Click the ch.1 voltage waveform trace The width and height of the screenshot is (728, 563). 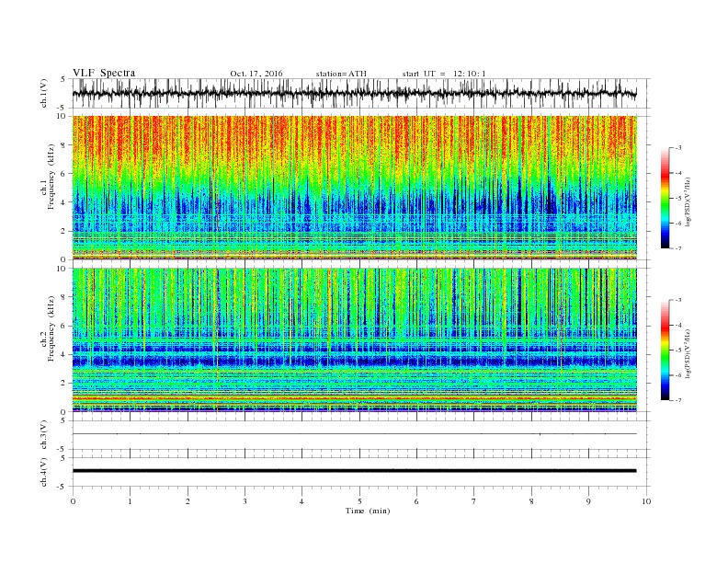coord(354,93)
